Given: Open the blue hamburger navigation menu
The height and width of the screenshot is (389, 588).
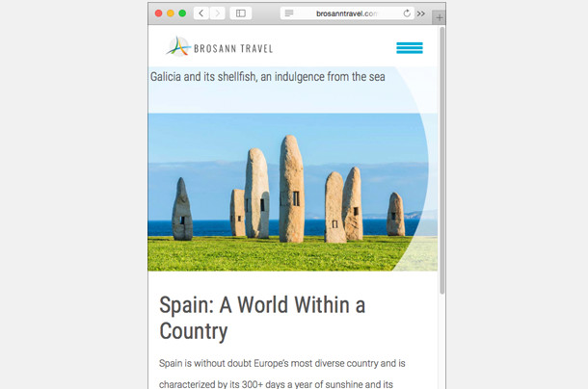Looking at the screenshot, I should point(409,48).
